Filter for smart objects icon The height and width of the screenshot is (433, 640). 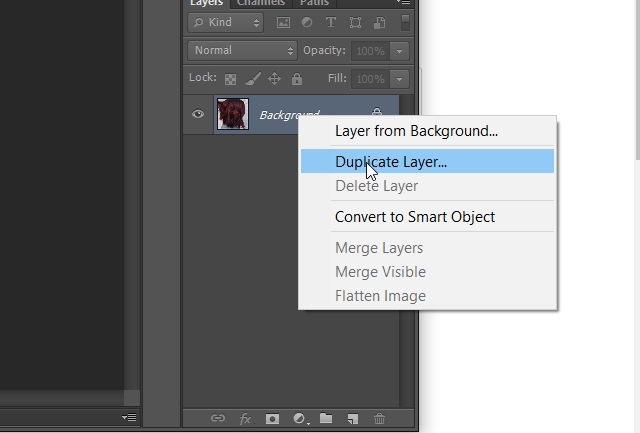coord(380,22)
